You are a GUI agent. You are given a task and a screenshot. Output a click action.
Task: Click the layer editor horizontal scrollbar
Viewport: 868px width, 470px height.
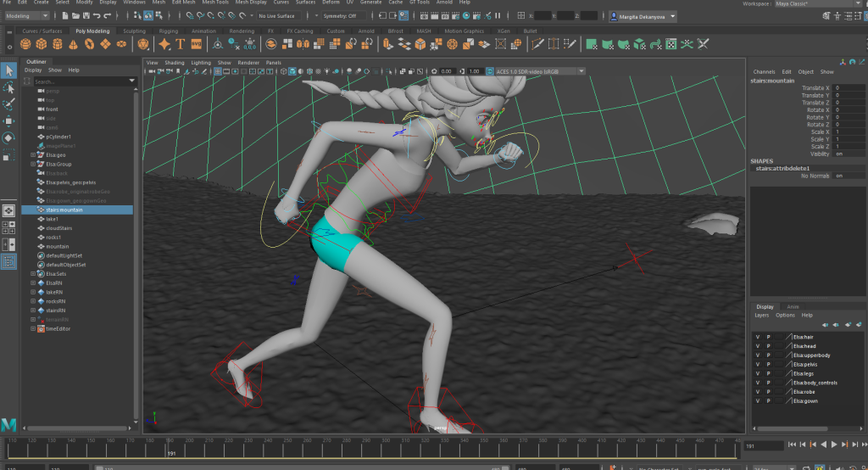pos(793,428)
